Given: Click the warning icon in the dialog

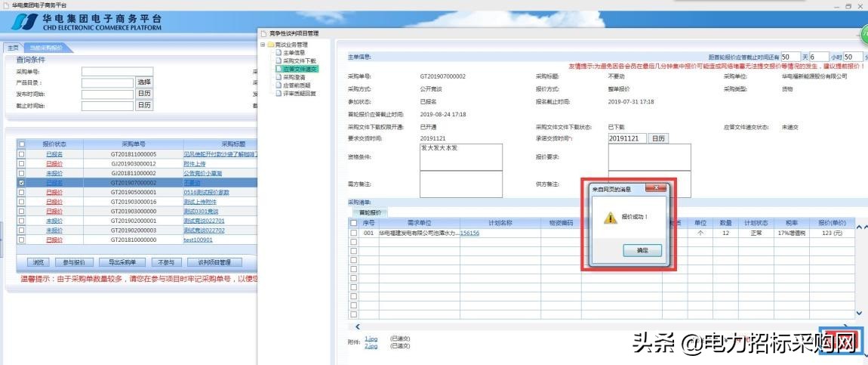Looking at the screenshot, I should (x=609, y=218).
